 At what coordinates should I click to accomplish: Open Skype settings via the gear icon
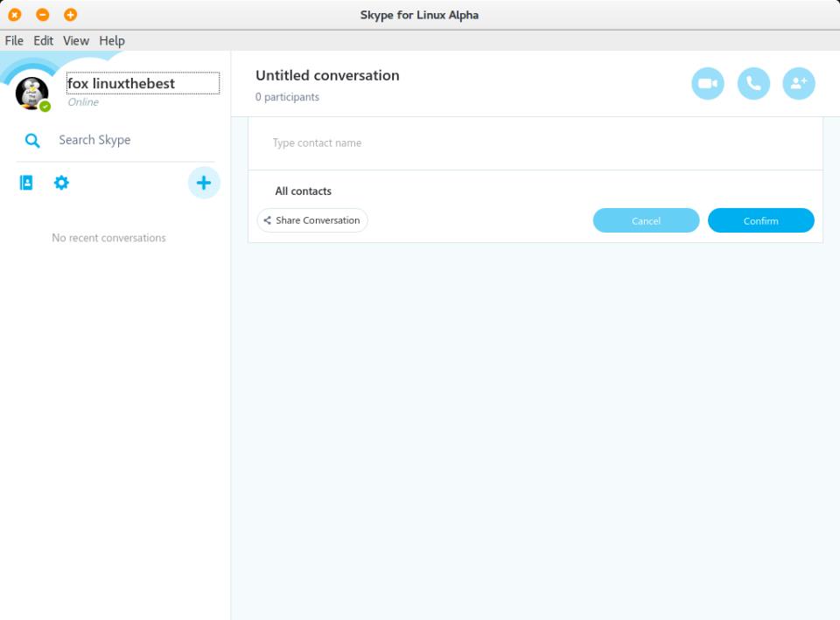click(x=61, y=183)
